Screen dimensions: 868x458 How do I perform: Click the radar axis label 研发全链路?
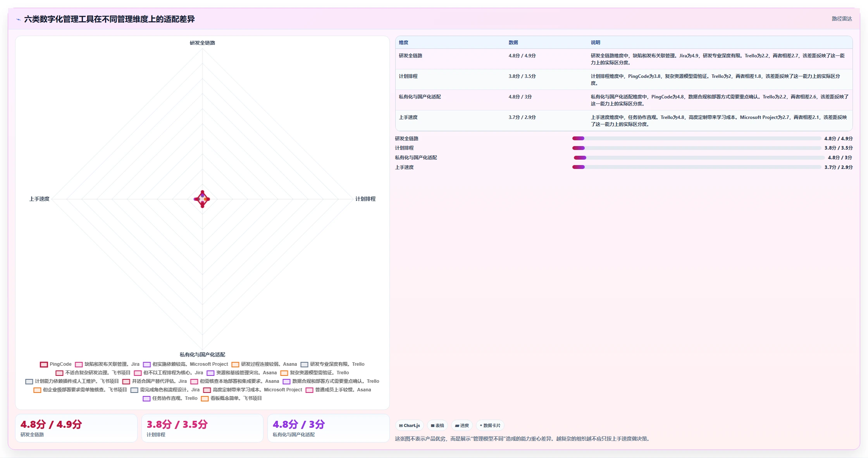[202, 43]
